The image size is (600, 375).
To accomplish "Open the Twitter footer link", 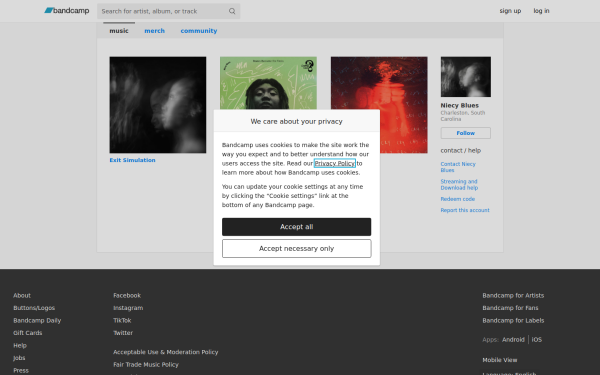I will pos(123,333).
